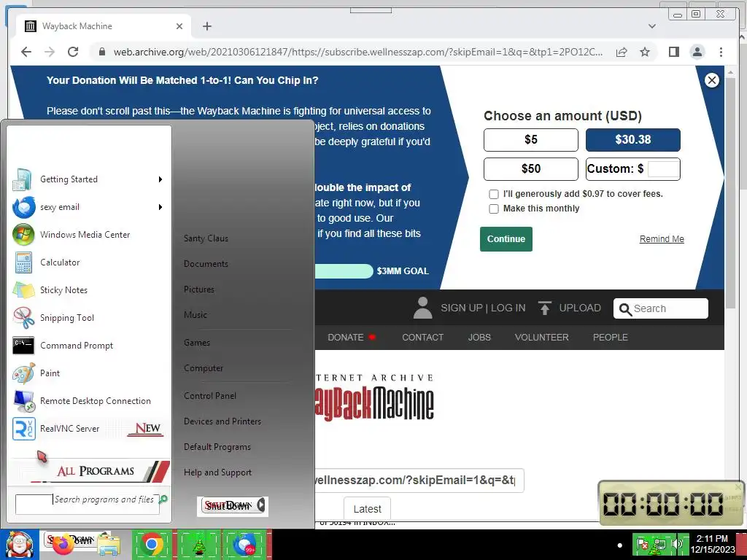Open Help and Support
This screenshot has height=560, width=747.
coord(217,472)
